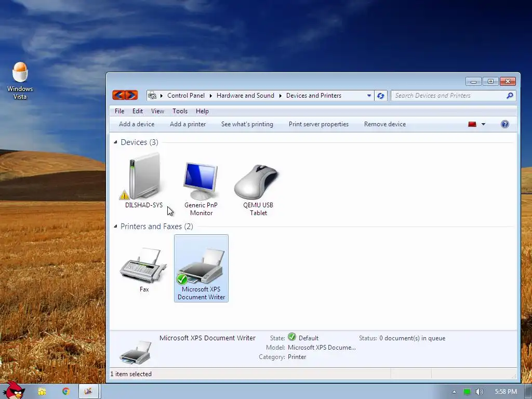Viewport: 532px width, 399px height.
Task: Collapse the Devices (3) group
Action: click(115, 142)
